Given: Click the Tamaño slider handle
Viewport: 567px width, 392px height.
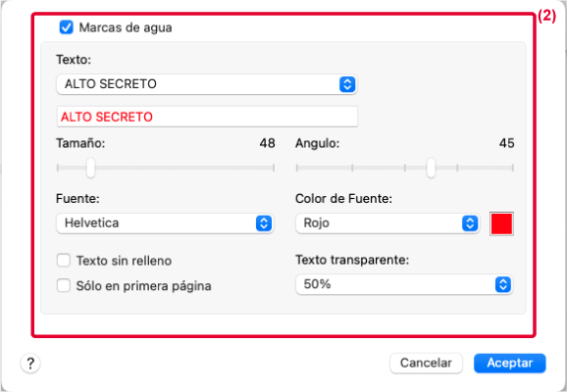Looking at the screenshot, I should pos(91,168).
